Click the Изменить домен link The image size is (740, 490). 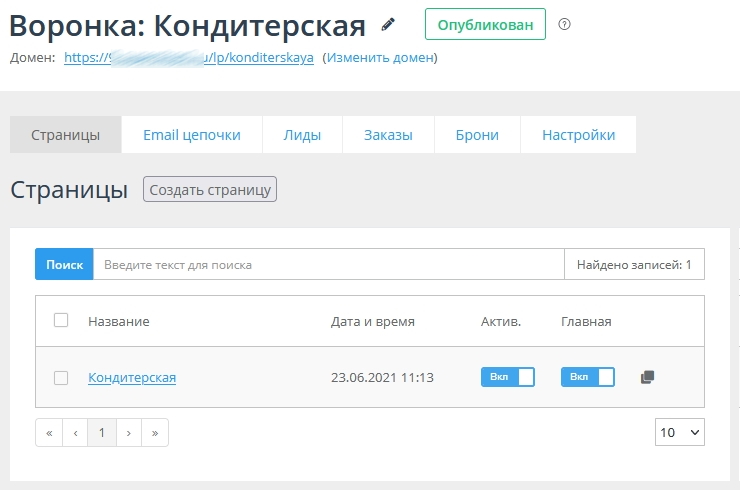pos(380,58)
